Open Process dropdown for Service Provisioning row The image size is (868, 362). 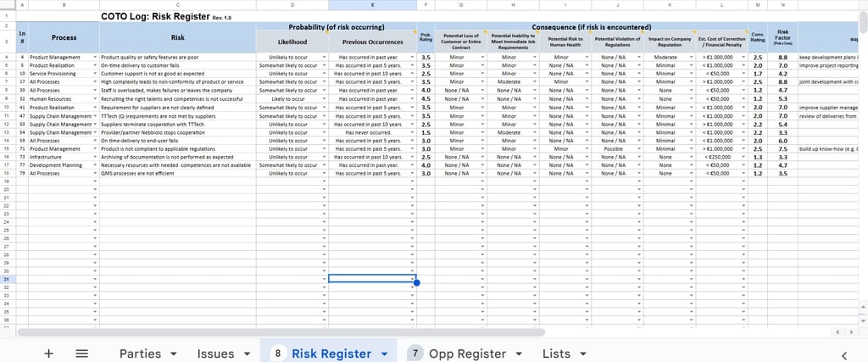pyautogui.click(x=95, y=74)
